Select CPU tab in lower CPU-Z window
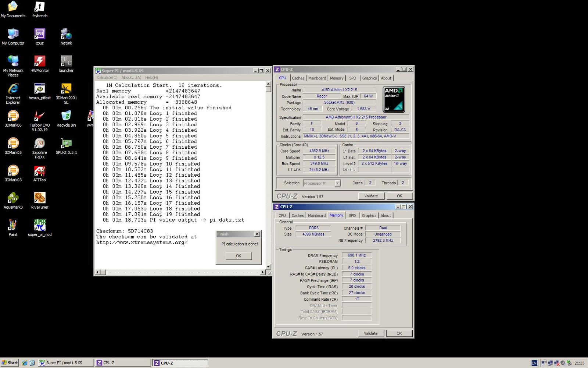The height and width of the screenshot is (368, 588). [282, 216]
